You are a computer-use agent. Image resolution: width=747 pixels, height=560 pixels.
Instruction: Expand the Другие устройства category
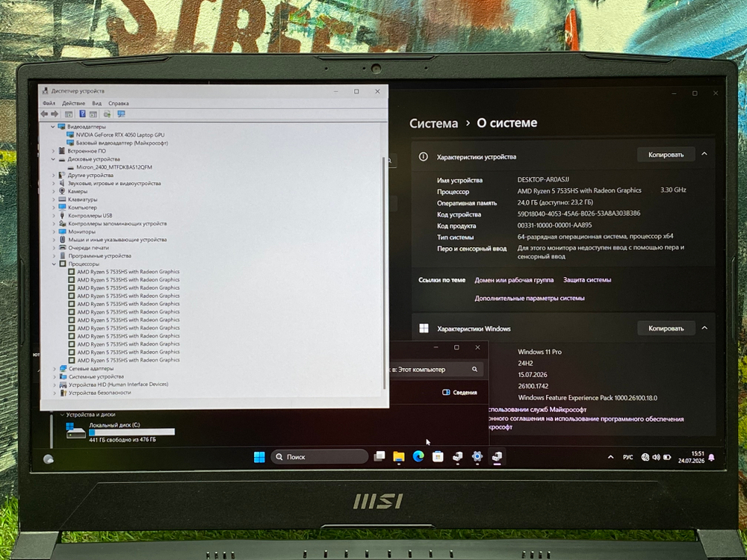pos(53,175)
